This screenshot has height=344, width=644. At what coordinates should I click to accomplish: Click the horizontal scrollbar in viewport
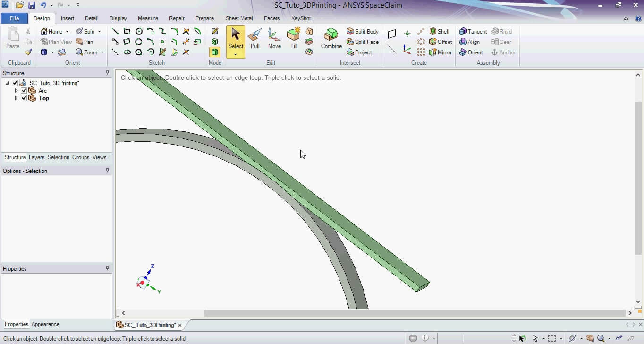(415, 313)
